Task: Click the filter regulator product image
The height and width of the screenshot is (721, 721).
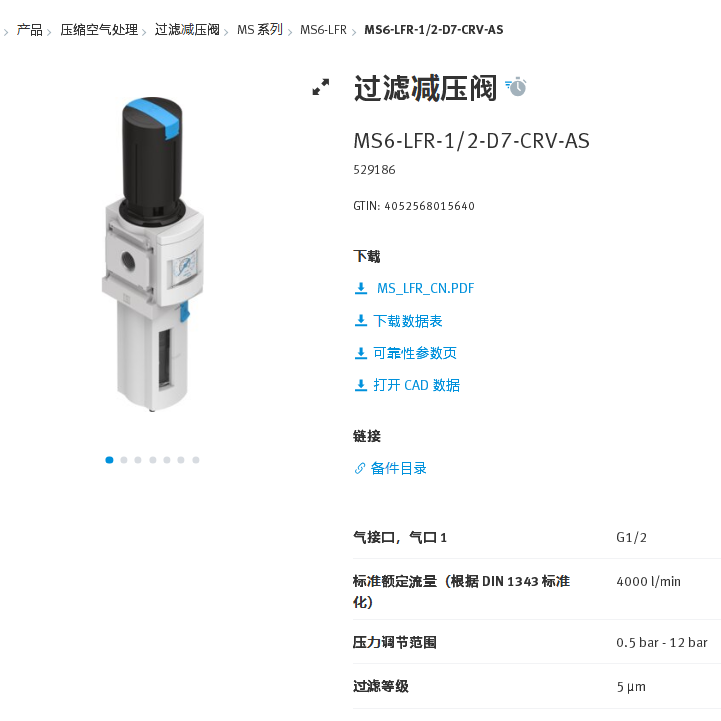Action: click(x=153, y=254)
